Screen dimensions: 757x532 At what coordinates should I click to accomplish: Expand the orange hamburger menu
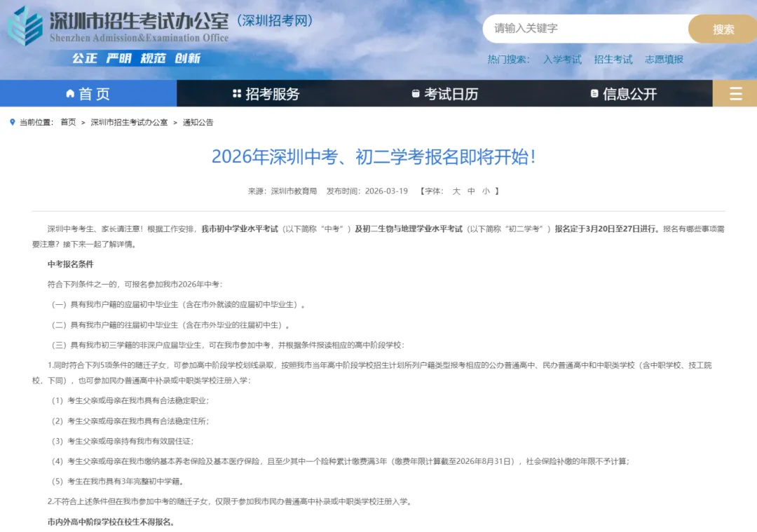735,93
